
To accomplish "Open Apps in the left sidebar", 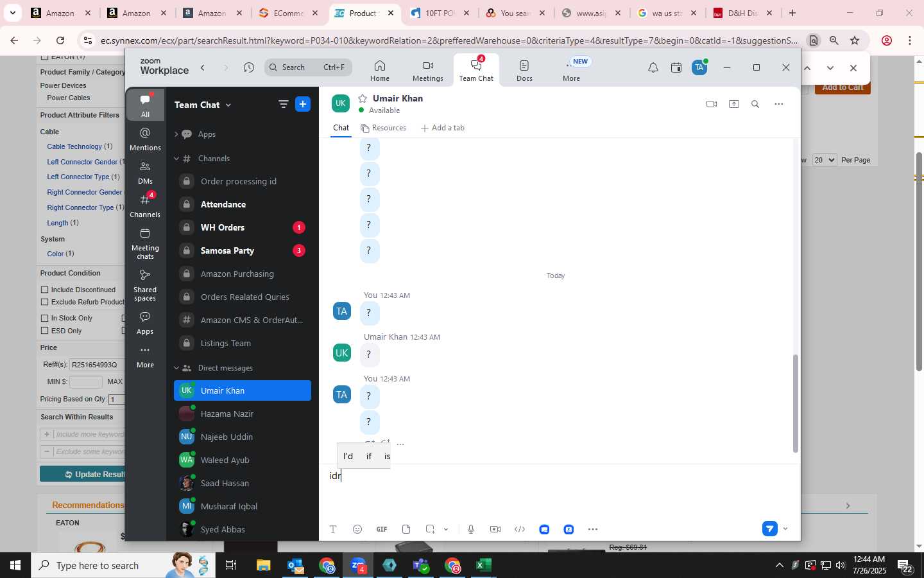I will (x=146, y=323).
